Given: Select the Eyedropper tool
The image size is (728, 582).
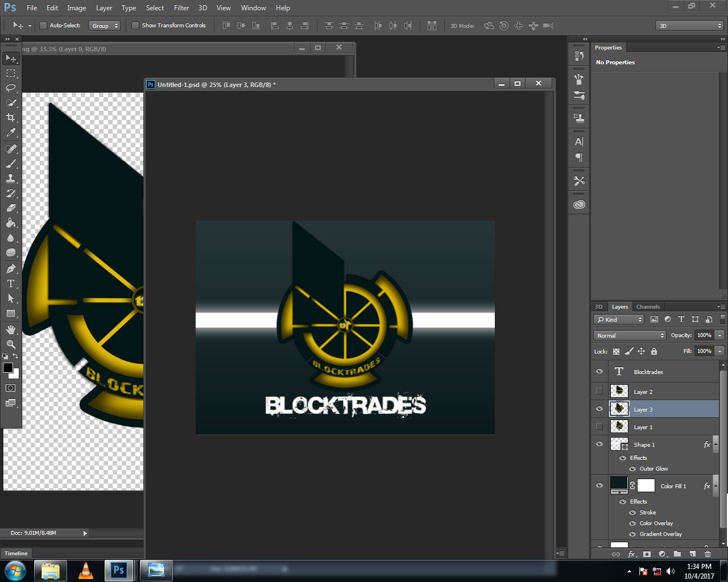Looking at the screenshot, I should [11, 133].
